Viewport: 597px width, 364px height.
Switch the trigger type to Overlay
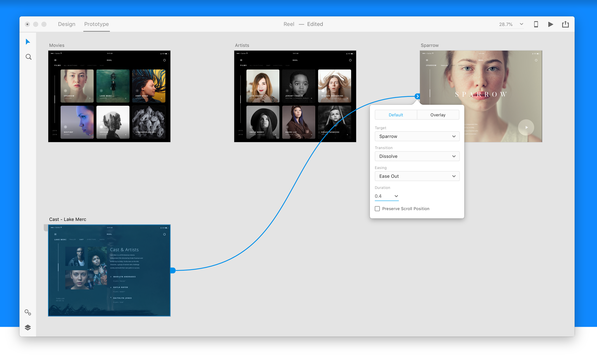click(438, 115)
